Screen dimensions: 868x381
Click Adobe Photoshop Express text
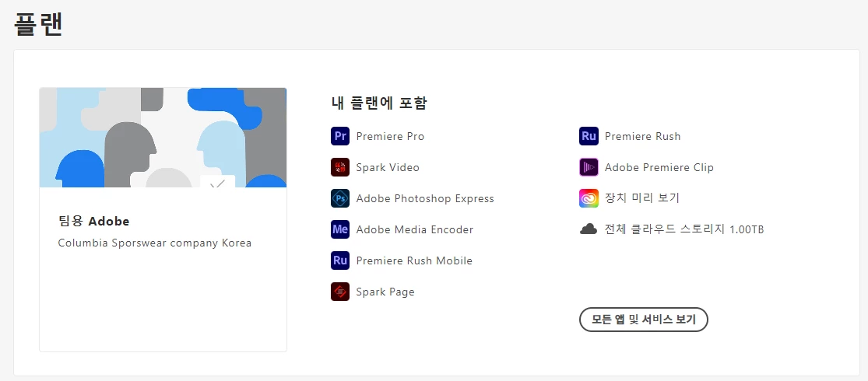425,198
